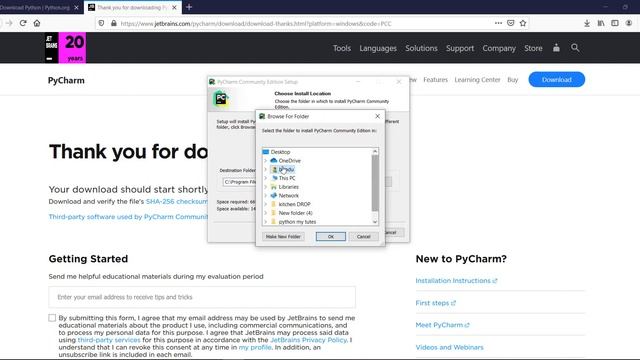
Task: Open First steps link
Action: click(x=436, y=303)
